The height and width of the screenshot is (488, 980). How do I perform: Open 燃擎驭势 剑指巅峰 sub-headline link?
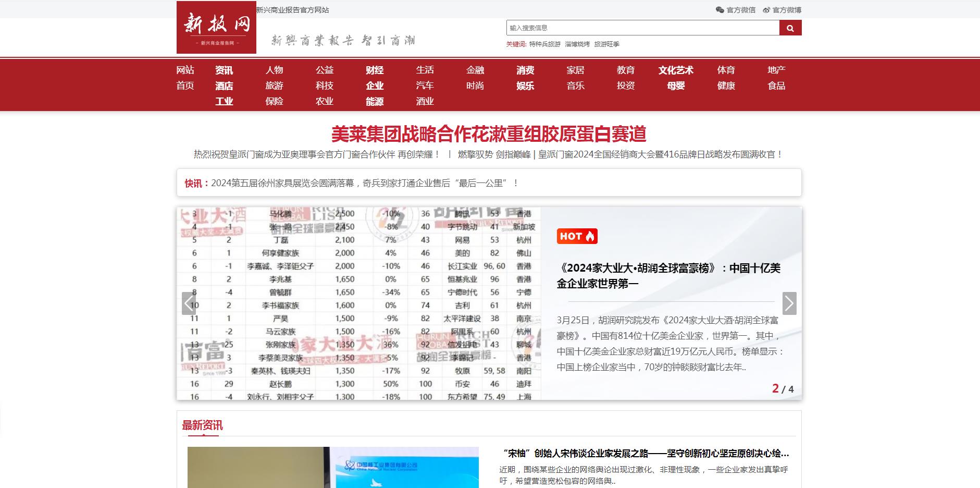pyautogui.click(x=621, y=154)
